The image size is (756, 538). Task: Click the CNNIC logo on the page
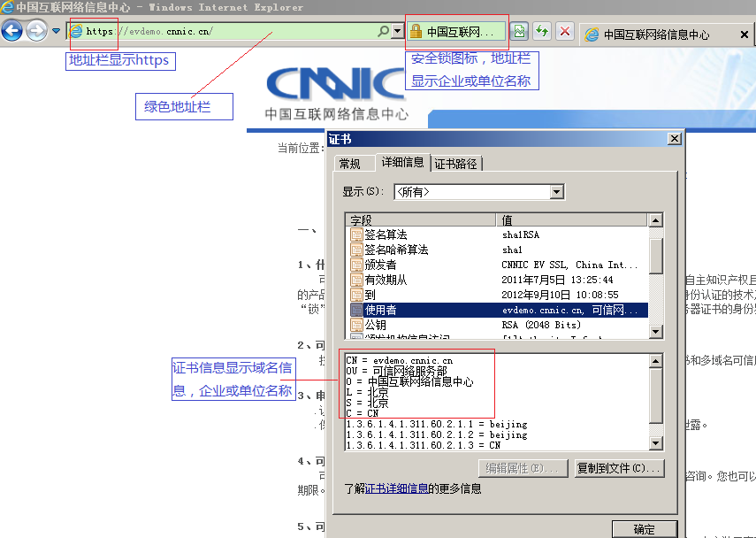(336, 84)
